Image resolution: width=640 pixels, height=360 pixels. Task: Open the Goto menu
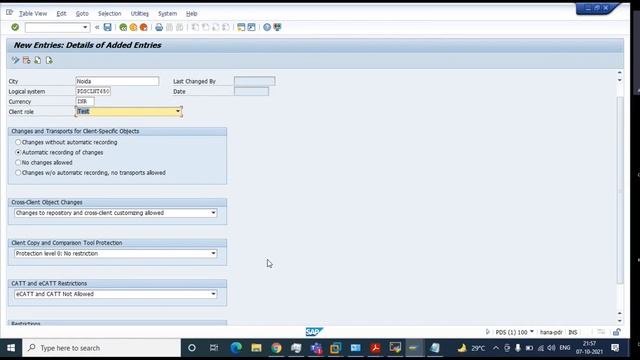point(82,13)
